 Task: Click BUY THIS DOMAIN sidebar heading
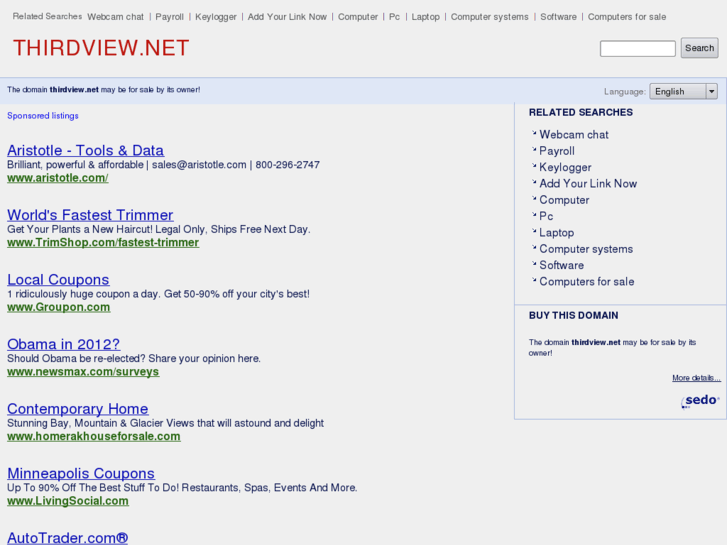(574, 315)
